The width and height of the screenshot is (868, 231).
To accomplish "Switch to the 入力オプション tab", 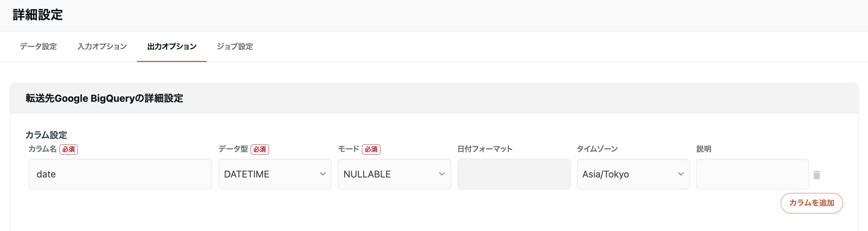I will 102,46.
